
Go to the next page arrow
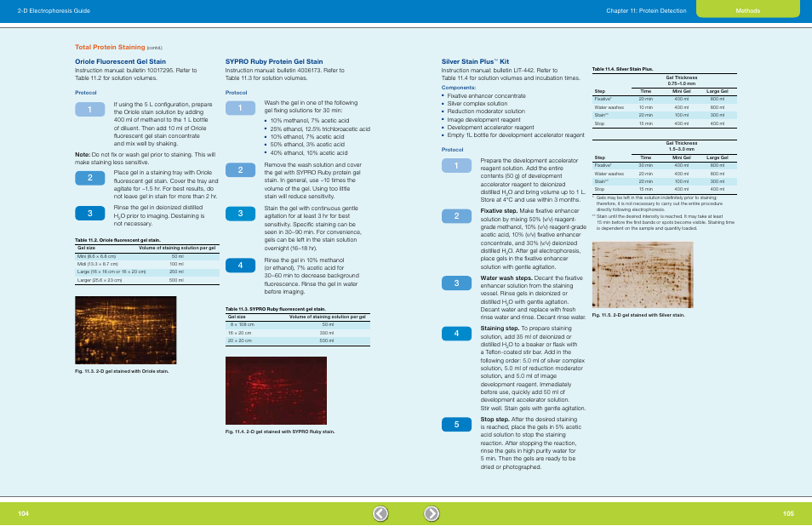(432, 513)
